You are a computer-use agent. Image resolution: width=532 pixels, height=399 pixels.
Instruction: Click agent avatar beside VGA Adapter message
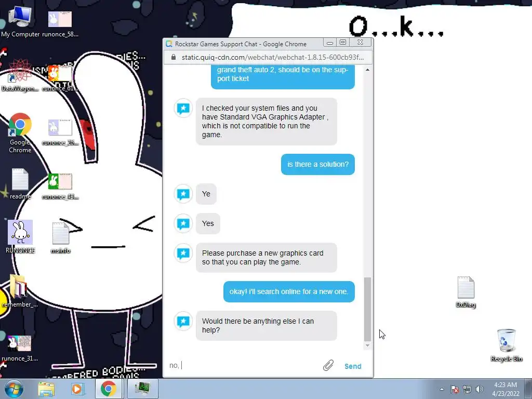(x=183, y=108)
